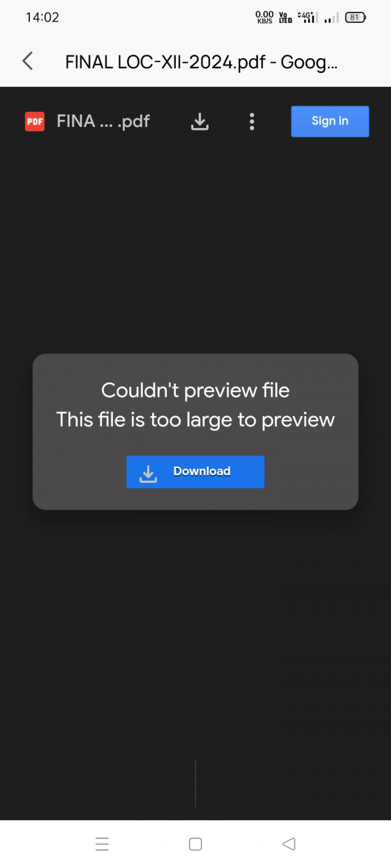Click the red PDF file icon
Image resolution: width=391 pixels, height=868 pixels.
coord(35,122)
